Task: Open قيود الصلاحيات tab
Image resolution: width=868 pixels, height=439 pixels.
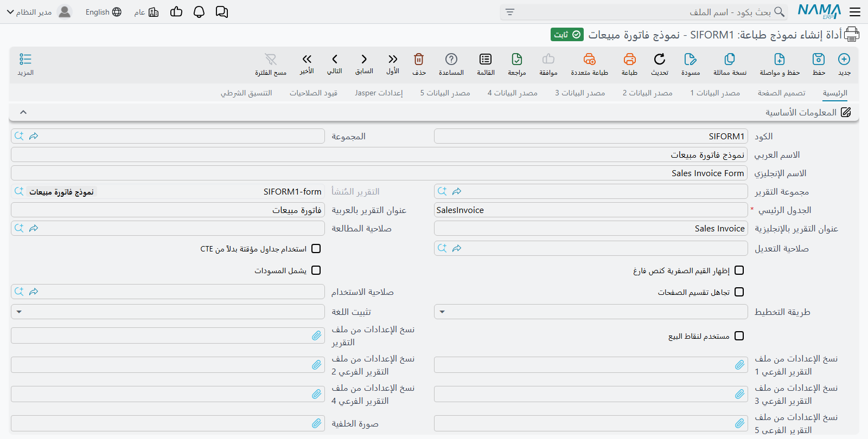Action: 314,93
